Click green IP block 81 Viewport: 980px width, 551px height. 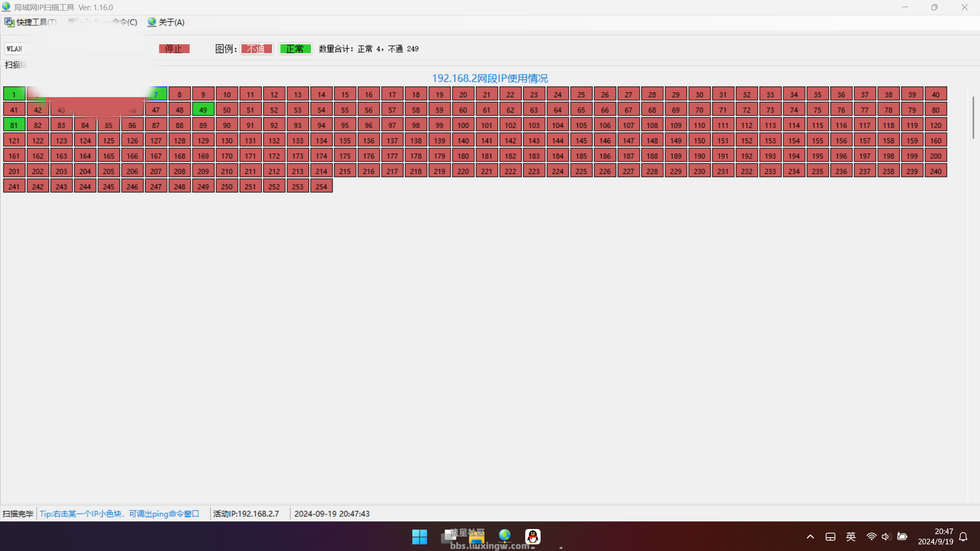click(x=14, y=125)
